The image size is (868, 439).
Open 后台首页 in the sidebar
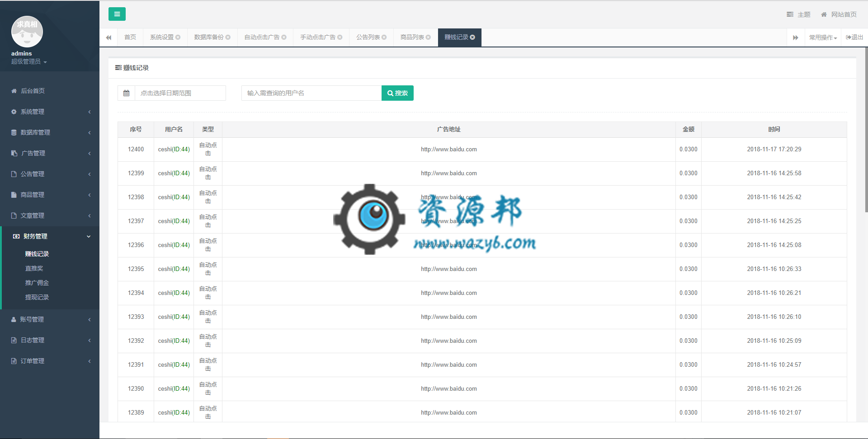(50, 91)
